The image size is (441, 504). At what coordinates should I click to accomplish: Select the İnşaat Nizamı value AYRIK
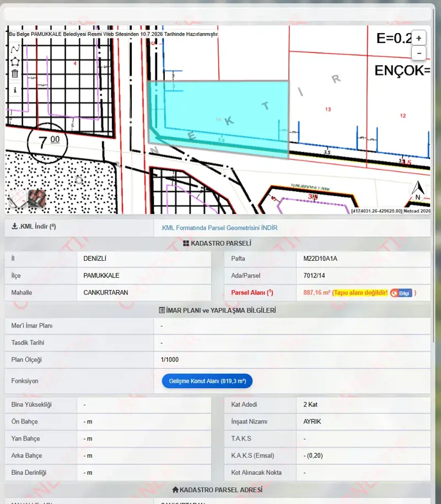point(312,422)
